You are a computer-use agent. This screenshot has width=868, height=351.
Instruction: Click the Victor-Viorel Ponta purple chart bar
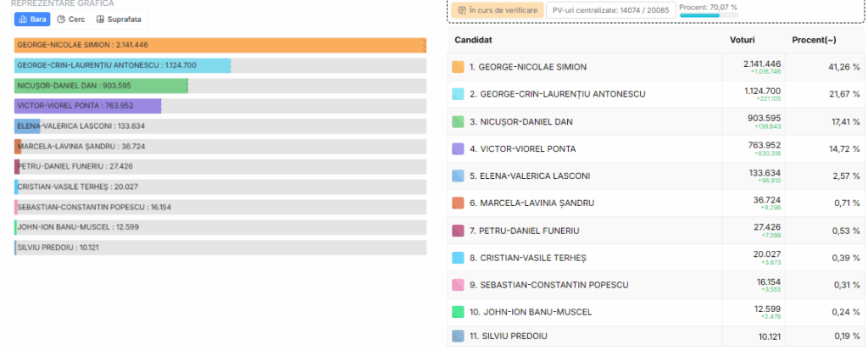click(x=88, y=106)
